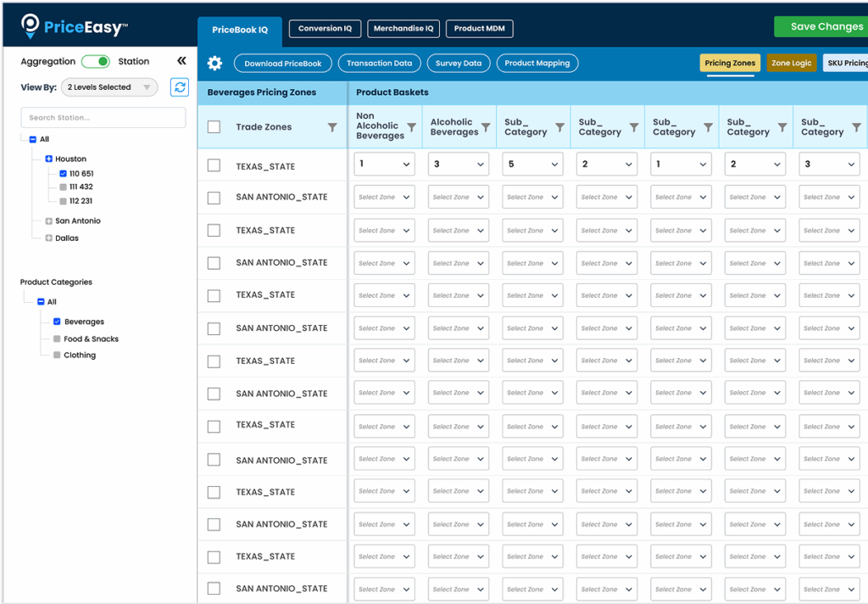The image size is (868, 604).
Task: Tick checkbox of TEXAS_STATE row with zone values
Action: (214, 165)
